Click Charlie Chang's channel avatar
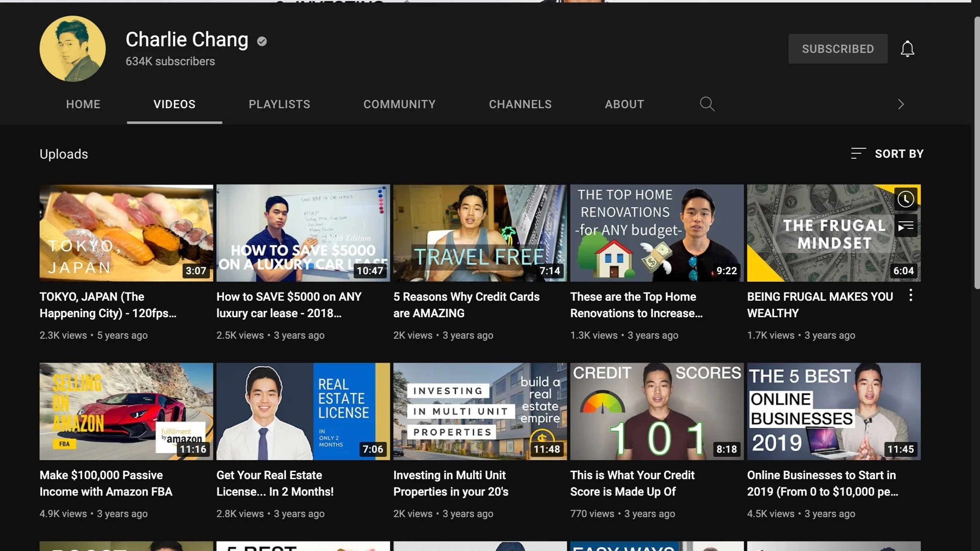Image resolution: width=980 pixels, height=551 pixels. 72,49
